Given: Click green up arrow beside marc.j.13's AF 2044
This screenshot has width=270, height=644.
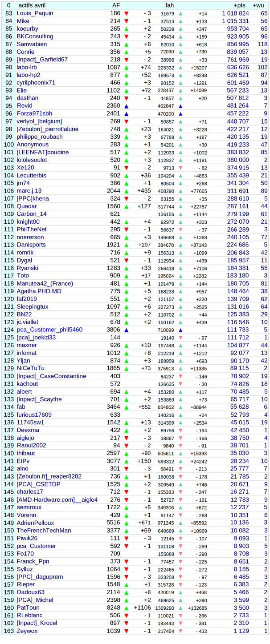Looking at the screenshot, I should pos(127,191).
